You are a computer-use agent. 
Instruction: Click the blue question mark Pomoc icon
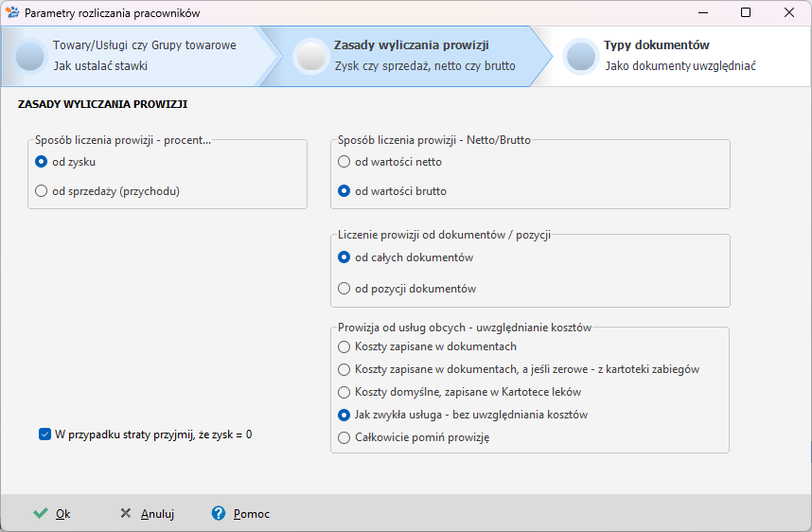click(x=219, y=513)
